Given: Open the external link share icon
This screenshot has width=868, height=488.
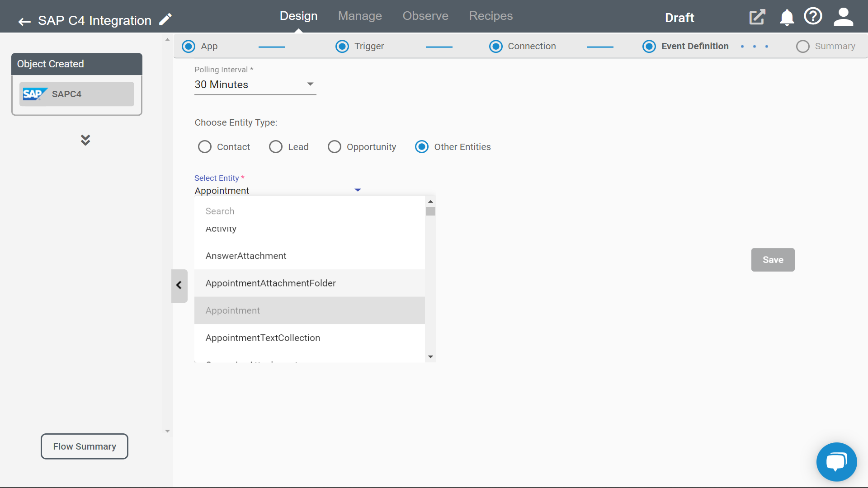Looking at the screenshot, I should [x=757, y=17].
